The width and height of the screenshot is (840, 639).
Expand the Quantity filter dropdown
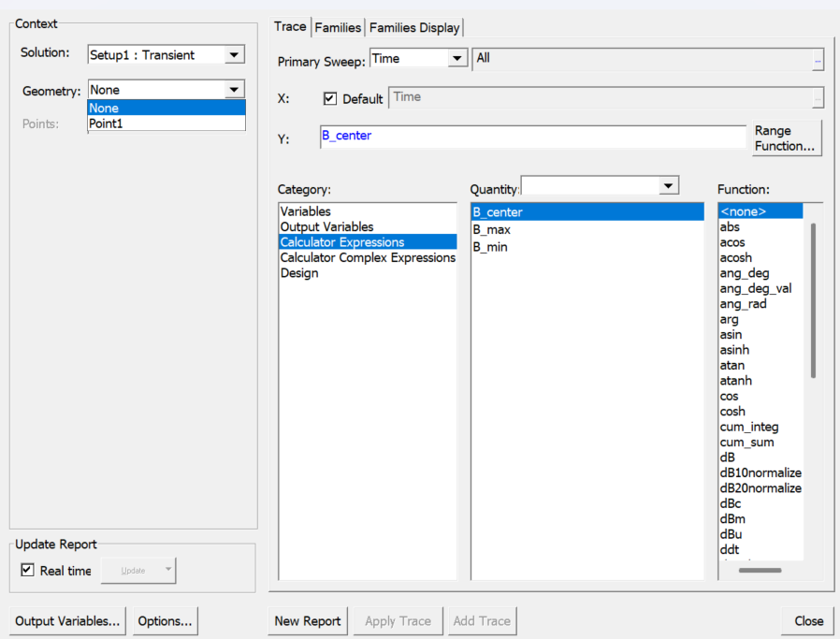[x=668, y=186]
